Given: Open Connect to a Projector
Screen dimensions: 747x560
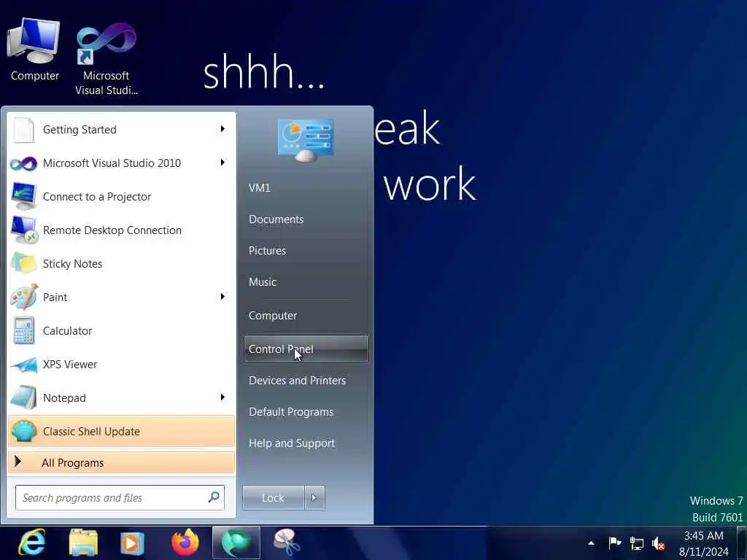Looking at the screenshot, I should [x=122, y=197].
